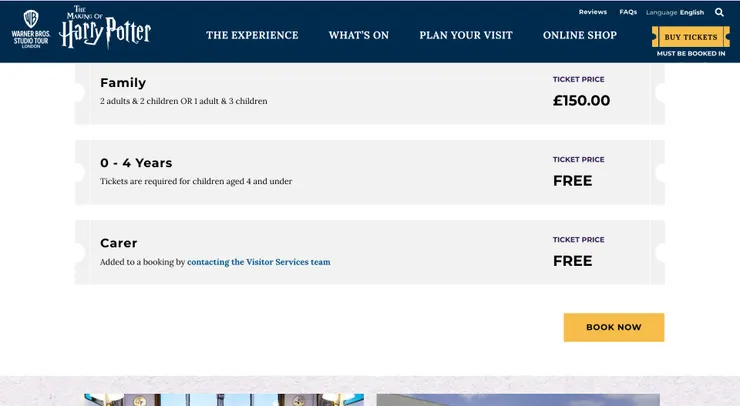
Task: Click the Book Now button
Action: (613, 327)
